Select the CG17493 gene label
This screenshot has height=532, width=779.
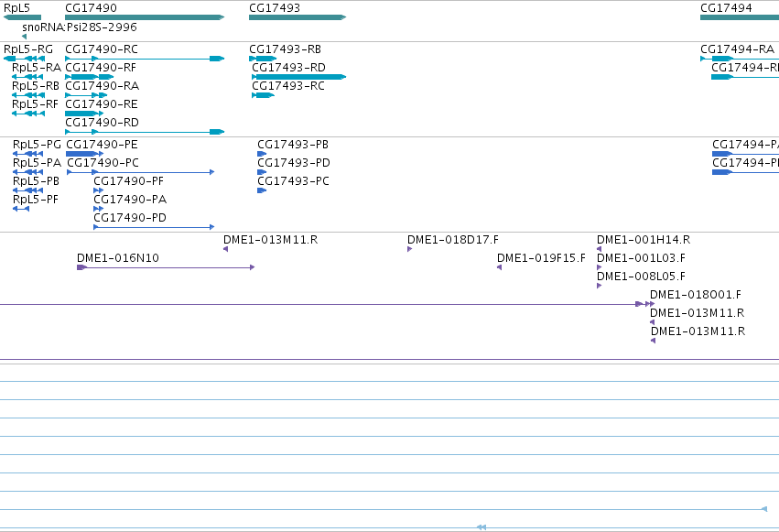point(275,8)
